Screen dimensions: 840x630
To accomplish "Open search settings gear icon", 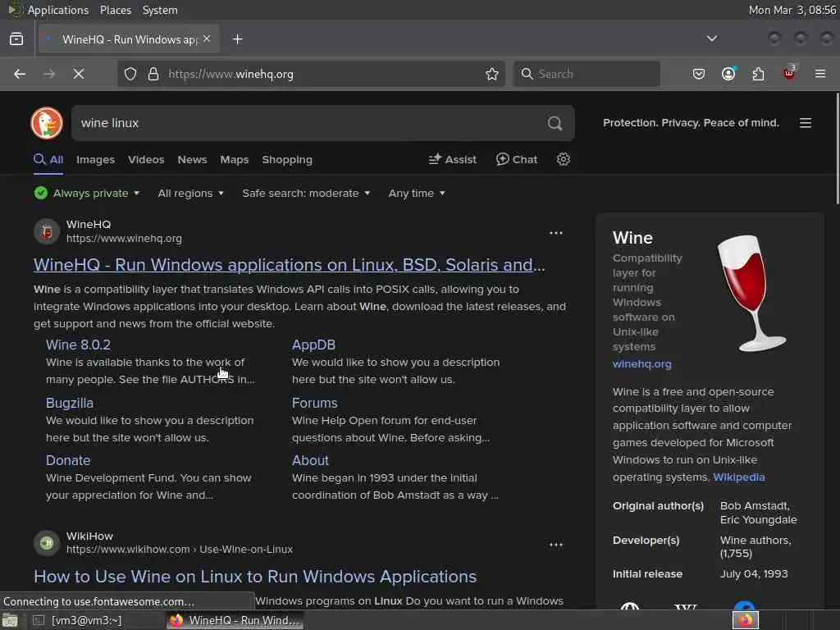I will 563,159.
